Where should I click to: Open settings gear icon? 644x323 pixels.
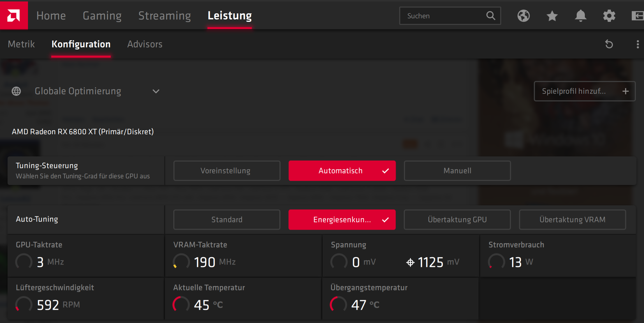click(609, 16)
